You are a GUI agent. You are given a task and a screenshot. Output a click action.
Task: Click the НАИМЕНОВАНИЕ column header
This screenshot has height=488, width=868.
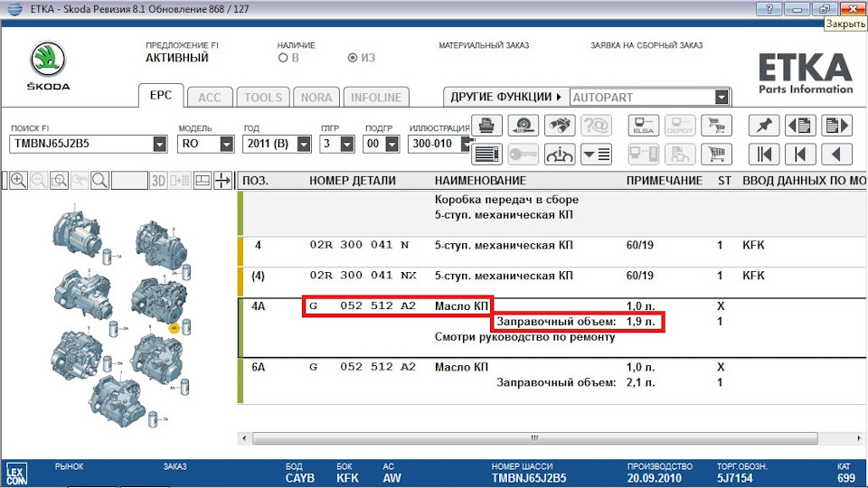(480, 181)
